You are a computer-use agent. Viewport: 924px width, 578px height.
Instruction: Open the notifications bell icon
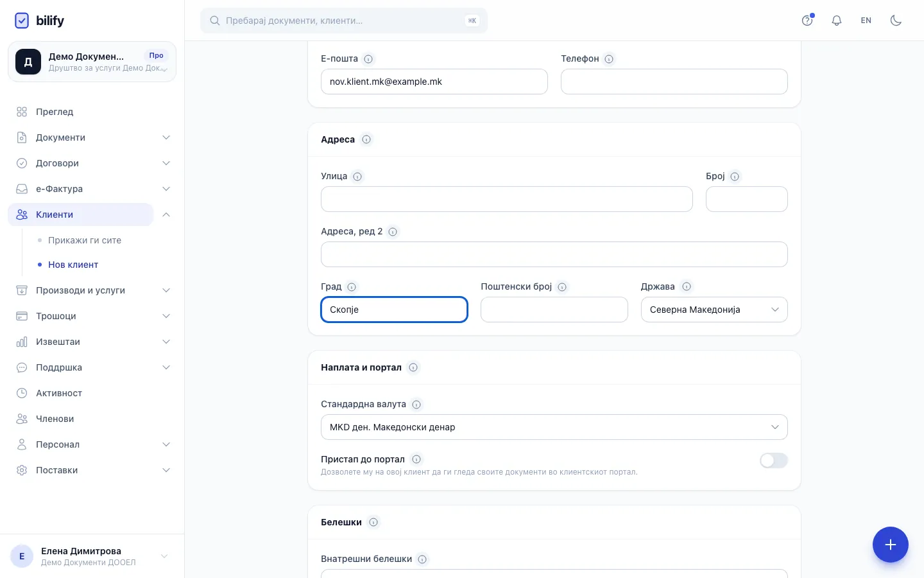[836, 21]
